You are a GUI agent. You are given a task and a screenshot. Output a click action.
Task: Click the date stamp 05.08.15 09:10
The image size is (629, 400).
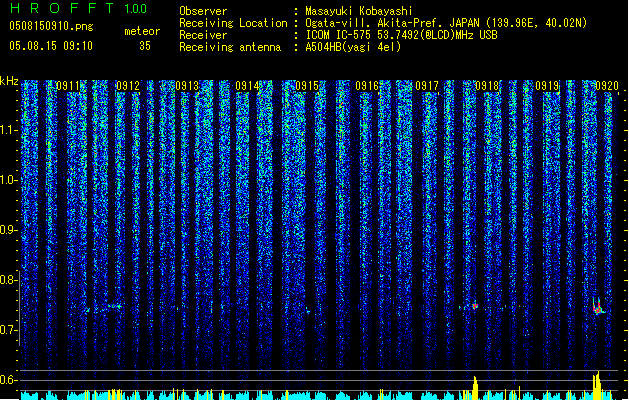click(x=51, y=46)
